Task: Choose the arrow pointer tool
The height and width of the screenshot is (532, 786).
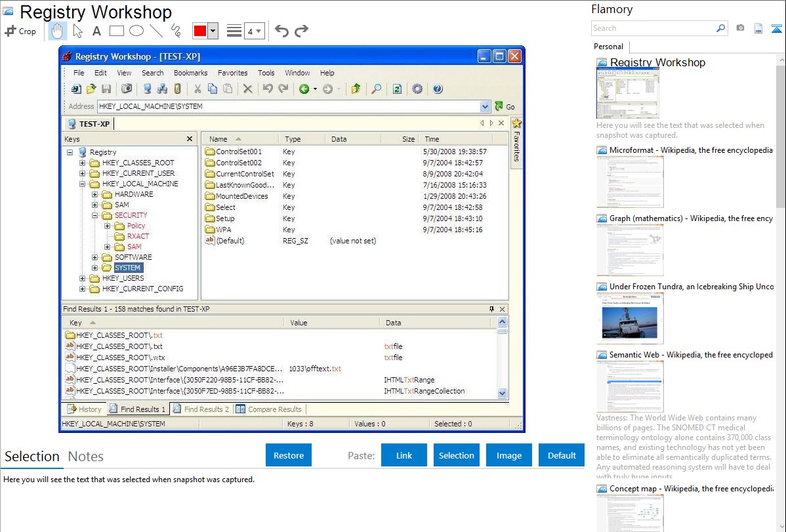Action: (x=77, y=31)
